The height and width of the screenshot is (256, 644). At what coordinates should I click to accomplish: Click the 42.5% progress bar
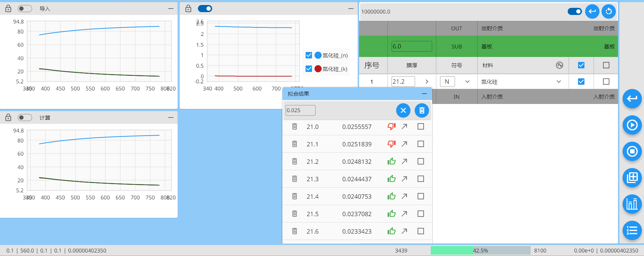coord(480,250)
